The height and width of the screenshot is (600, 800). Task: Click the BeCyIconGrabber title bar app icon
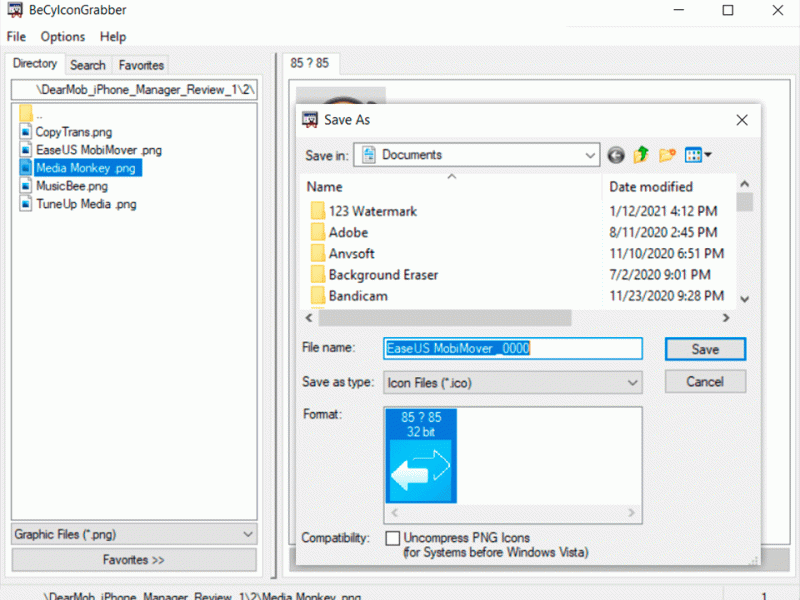point(15,10)
